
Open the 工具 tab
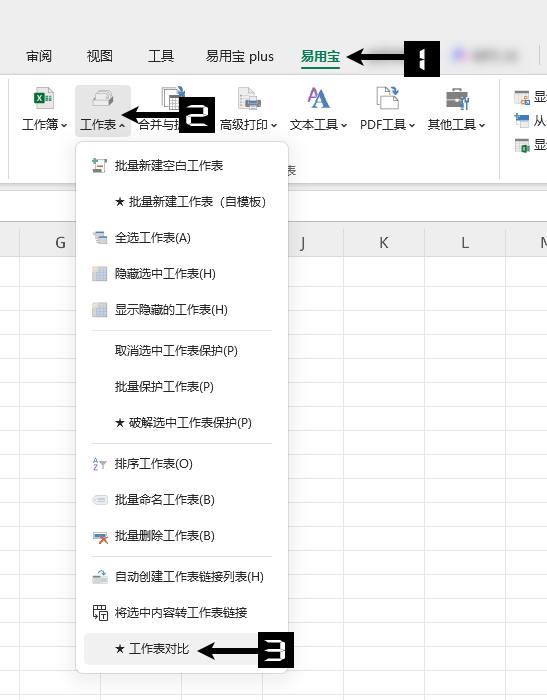click(161, 56)
